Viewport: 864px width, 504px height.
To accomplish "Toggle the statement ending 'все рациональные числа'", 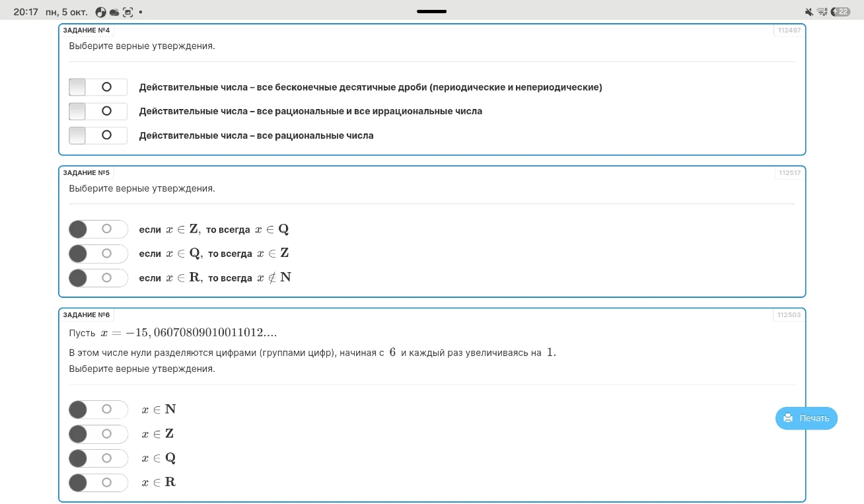I will pyautogui.click(x=98, y=135).
